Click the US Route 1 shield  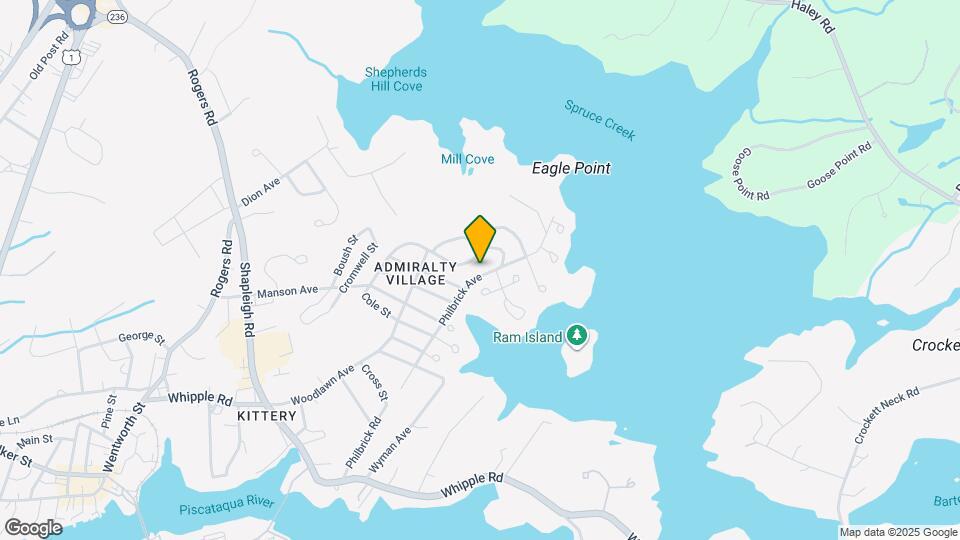(72, 57)
